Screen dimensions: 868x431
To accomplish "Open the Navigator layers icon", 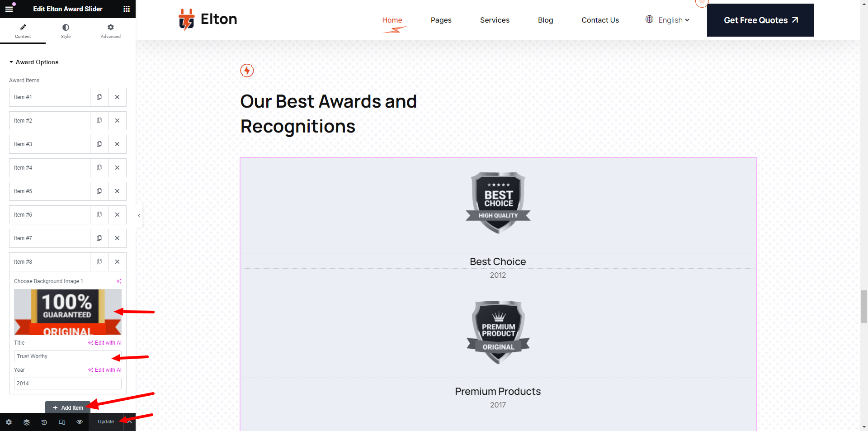I will point(27,422).
